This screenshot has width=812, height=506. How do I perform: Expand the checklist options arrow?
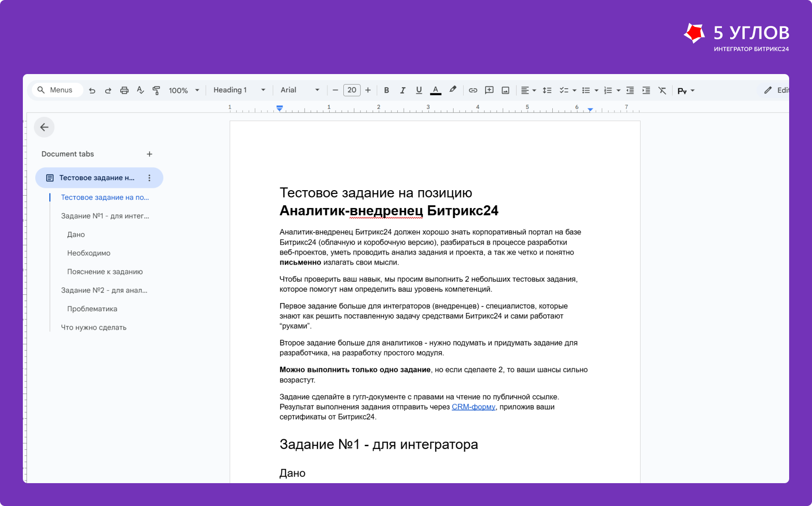(574, 91)
